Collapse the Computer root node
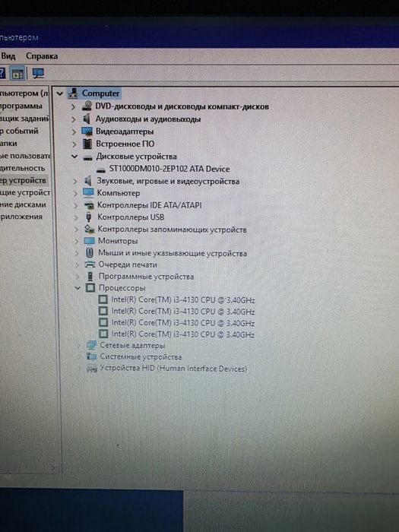This screenshot has height=532, width=399. tap(60, 93)
